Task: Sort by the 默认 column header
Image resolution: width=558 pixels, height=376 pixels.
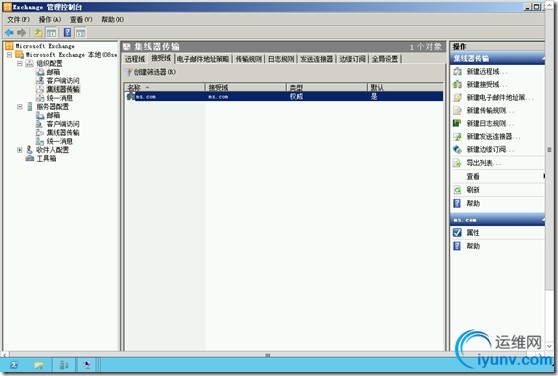Action: 405,87
